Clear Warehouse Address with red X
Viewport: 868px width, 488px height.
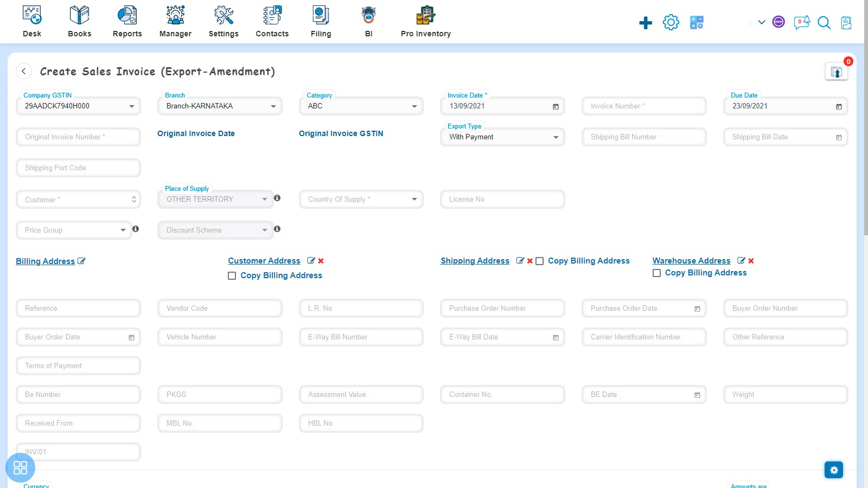tap(751, 261)
